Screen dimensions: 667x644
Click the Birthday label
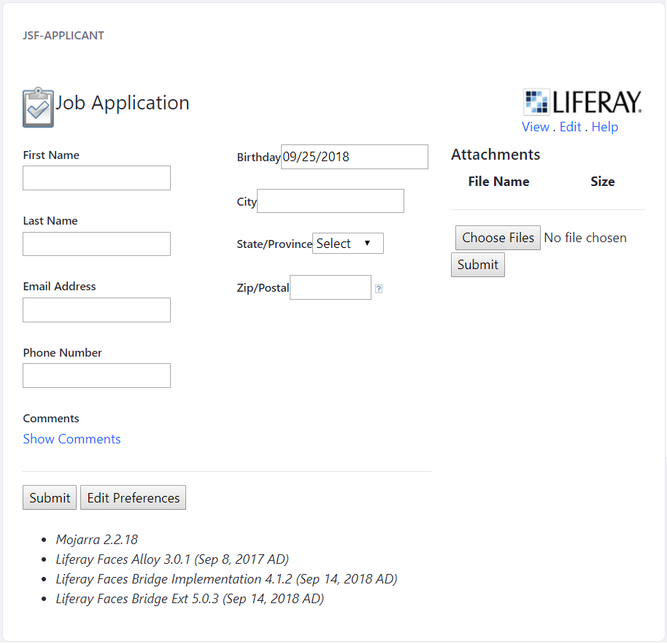258,158
